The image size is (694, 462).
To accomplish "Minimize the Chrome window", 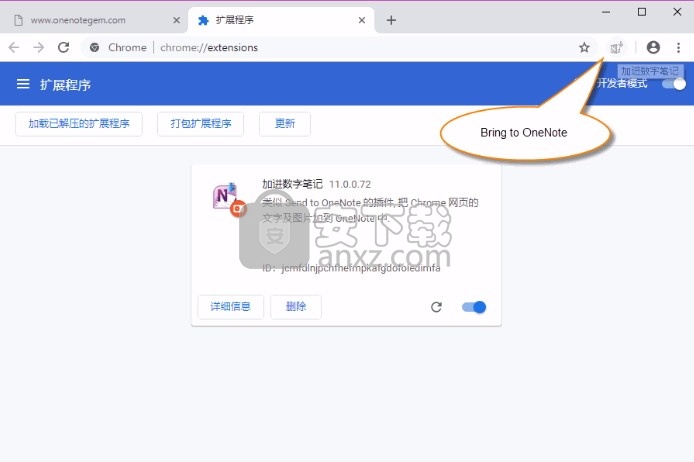I will point(606,12).
